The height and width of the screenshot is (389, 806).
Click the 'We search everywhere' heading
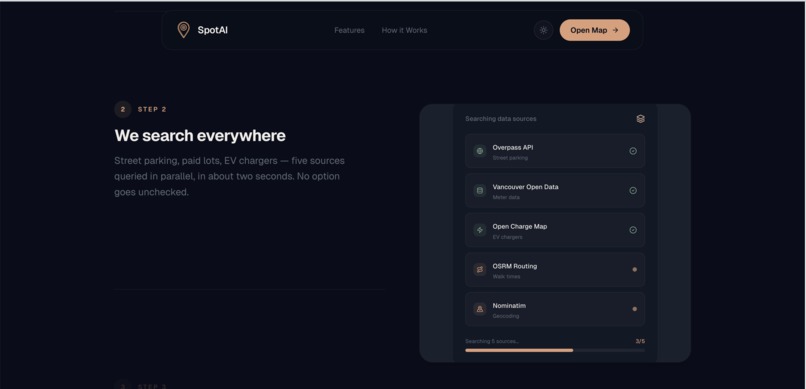pos(200,136)
